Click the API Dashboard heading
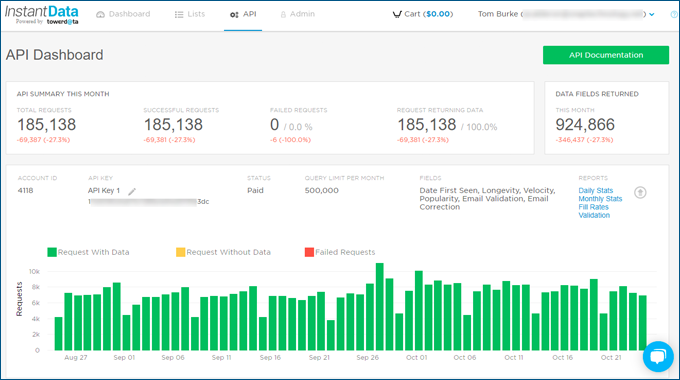The image size is (680, 380). [54, 55]
